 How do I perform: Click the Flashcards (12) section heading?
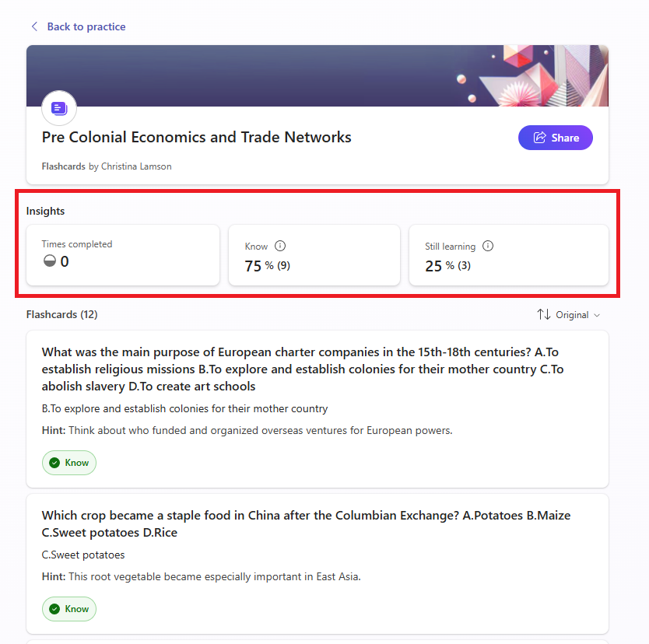[61, 315]
